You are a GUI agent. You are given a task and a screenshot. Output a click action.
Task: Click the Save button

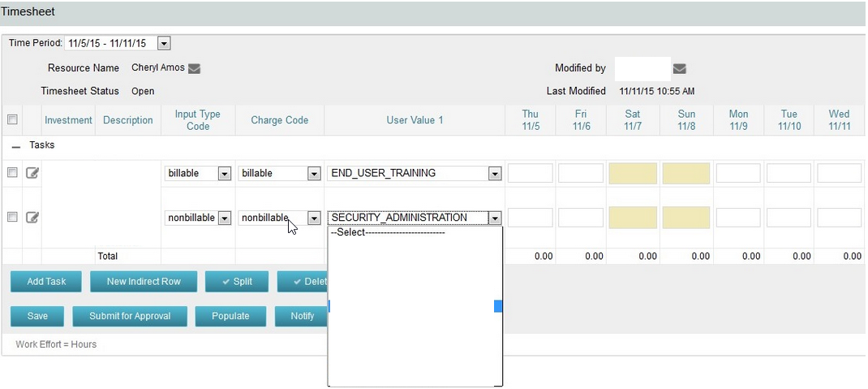pyautogui.click(x=37, y=316)
